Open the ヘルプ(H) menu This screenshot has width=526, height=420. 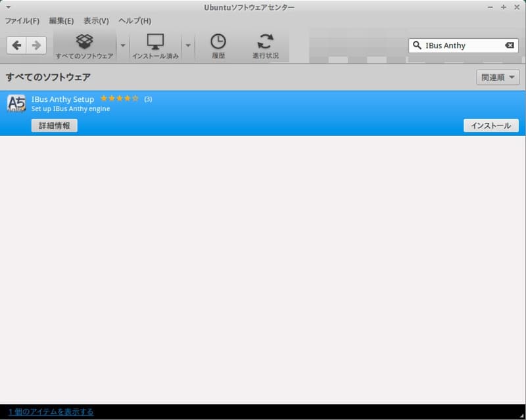(135, 21)
